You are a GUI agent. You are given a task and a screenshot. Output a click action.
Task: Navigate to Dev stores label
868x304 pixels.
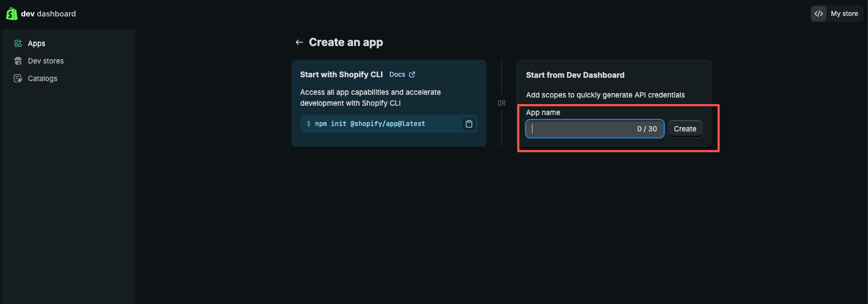[46, 61]
